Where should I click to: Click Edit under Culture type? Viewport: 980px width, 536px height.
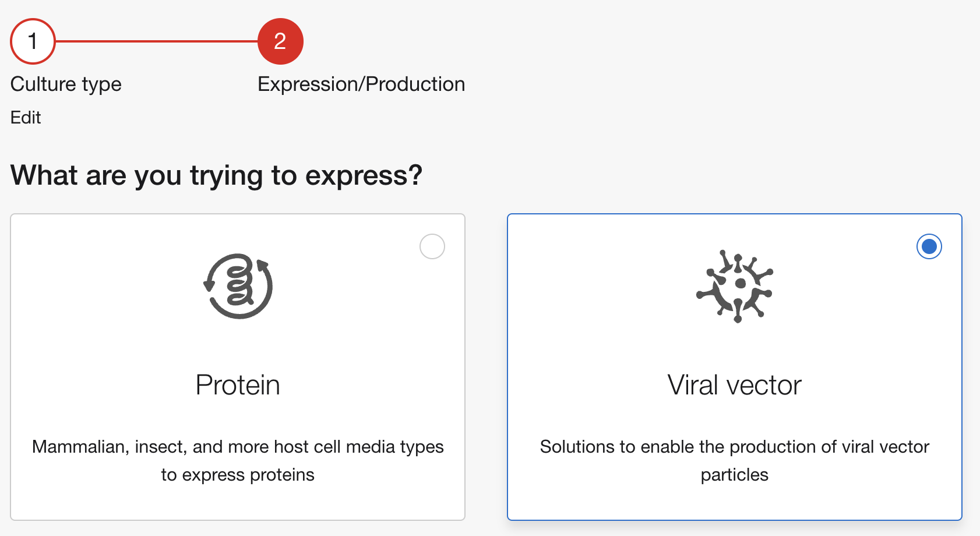coord(26,118)
